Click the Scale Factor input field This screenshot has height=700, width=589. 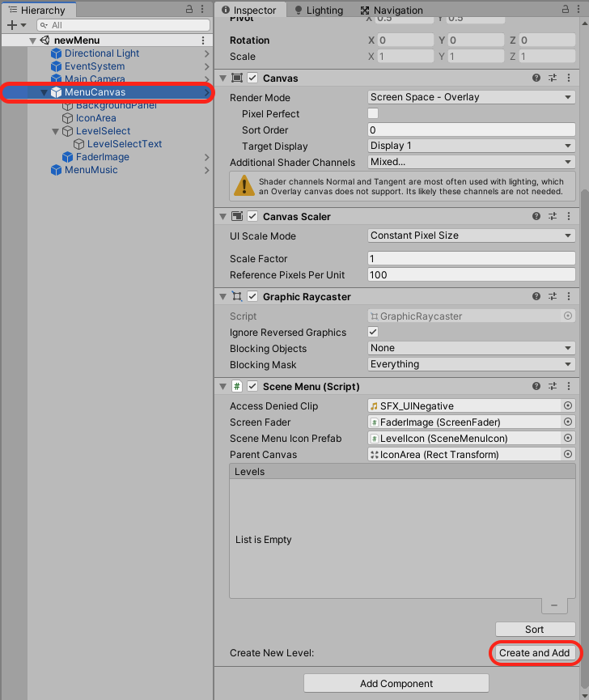click(471, 259)
